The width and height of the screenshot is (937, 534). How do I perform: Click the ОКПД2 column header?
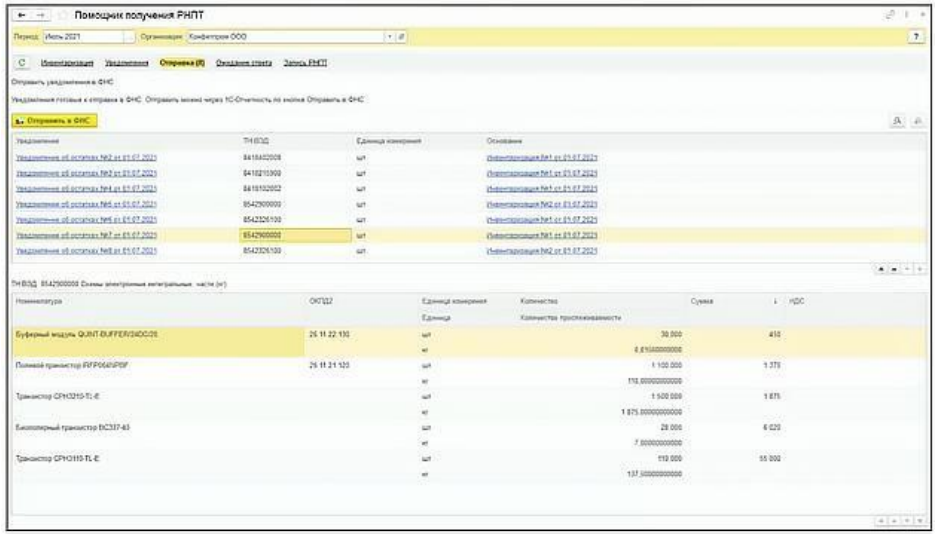321,302
